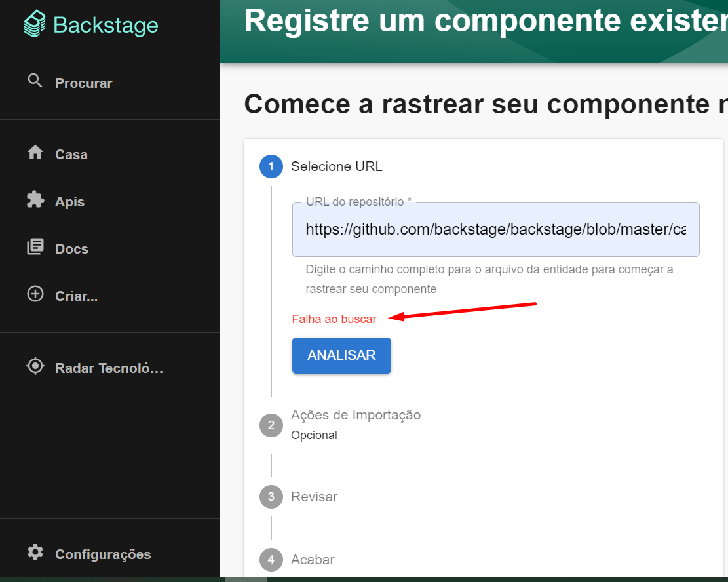Click the Backstage logo icon
Viewport: 728px width, 582px height.
tap(35, 23)
